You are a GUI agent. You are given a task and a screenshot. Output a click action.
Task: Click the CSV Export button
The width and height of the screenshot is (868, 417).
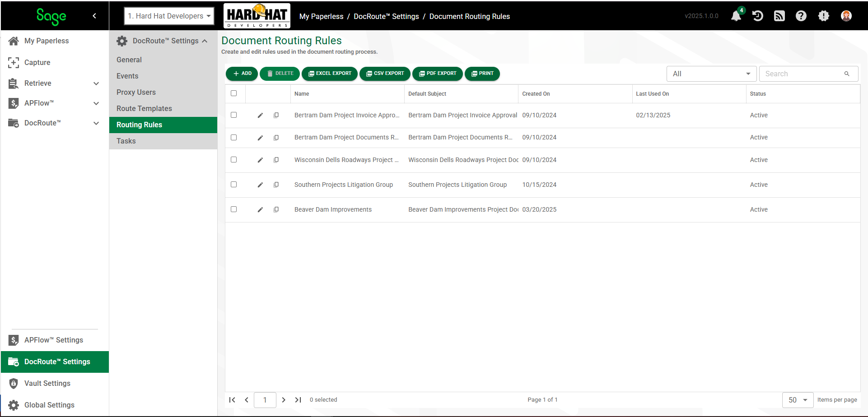pos(385,74)
